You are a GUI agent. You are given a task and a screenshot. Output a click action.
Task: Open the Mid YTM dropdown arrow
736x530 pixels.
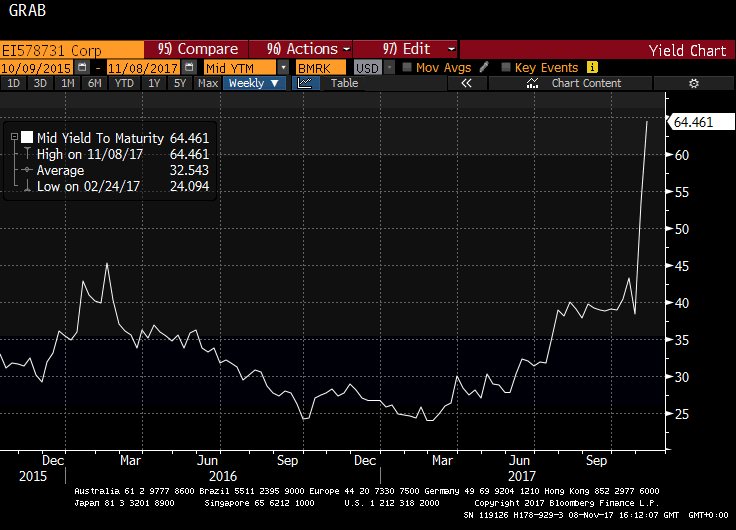283,68
